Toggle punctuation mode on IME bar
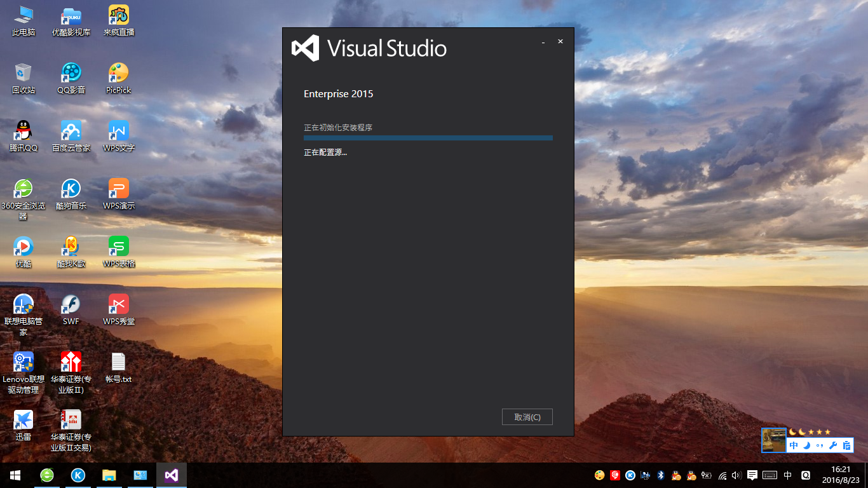The image size is (868, 488). [x=820, y=446]
